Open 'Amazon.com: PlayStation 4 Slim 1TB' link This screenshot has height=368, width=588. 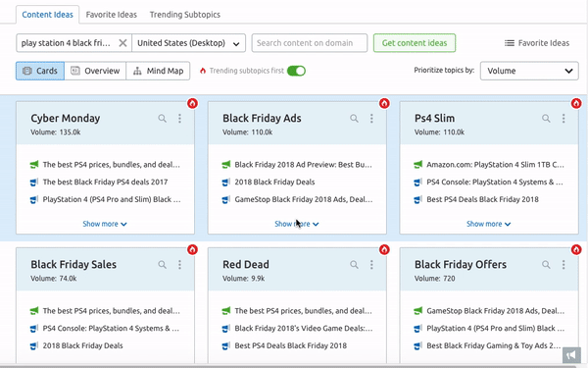495,165
